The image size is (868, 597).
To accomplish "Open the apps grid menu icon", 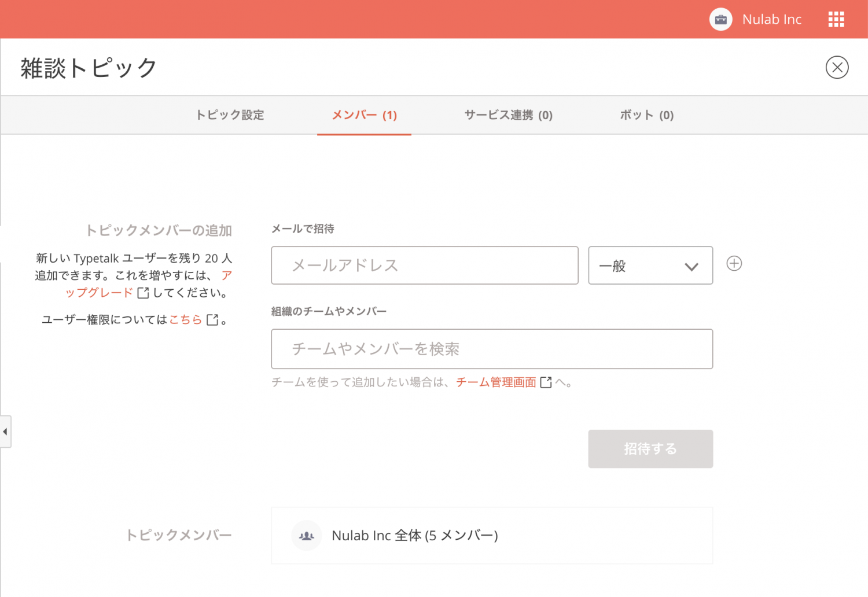I will (836, 19).
